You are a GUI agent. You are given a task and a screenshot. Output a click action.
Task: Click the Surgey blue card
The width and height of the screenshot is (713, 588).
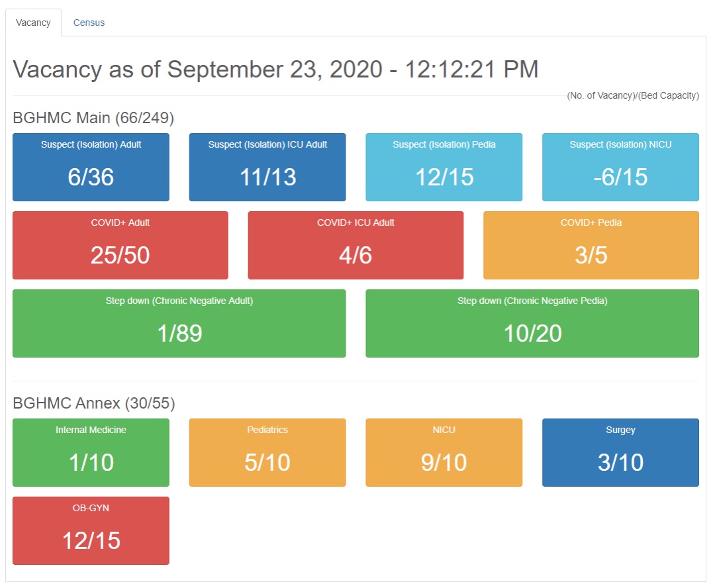click(620, 452)
